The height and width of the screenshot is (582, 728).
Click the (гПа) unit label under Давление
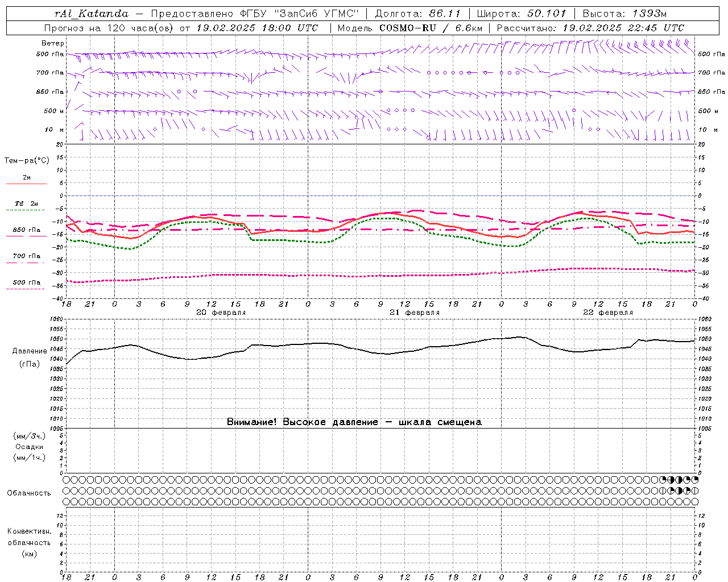point(30,364)
